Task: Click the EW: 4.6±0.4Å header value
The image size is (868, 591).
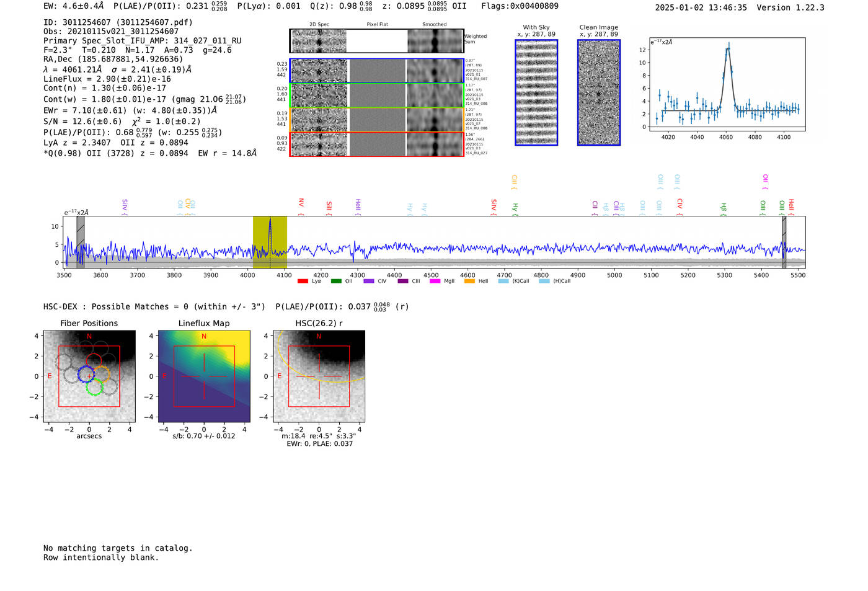Action: [x=74, y=6]
